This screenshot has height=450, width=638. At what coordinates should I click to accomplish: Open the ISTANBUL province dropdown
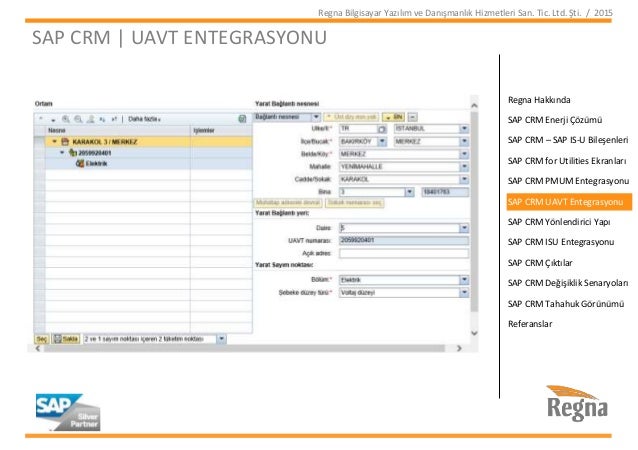[464, 129]
